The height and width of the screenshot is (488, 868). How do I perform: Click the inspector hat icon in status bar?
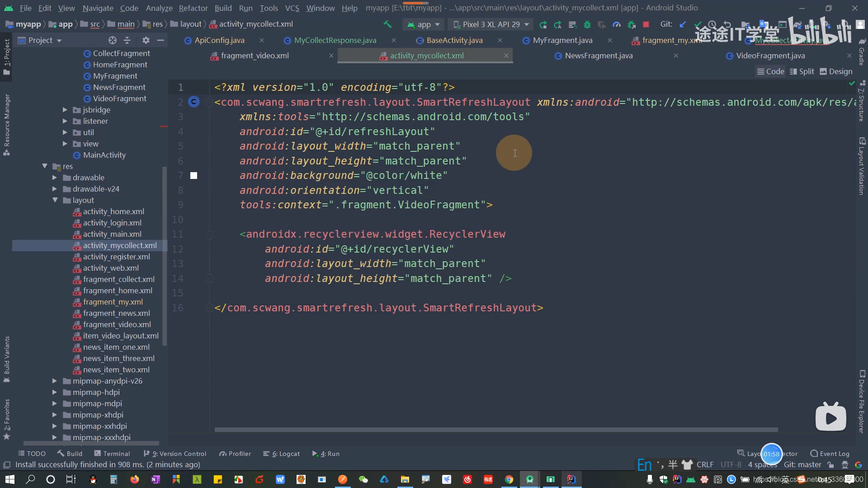(844, 465)
